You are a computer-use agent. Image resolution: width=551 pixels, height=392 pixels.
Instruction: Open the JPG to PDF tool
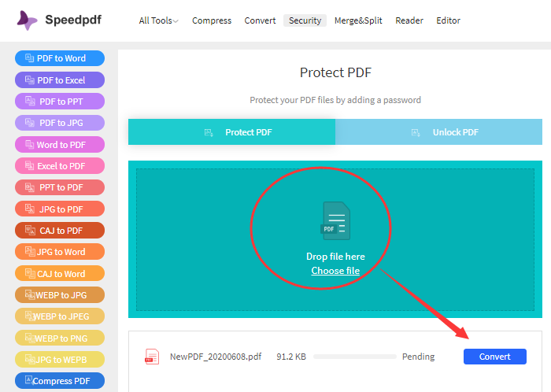pos(60,209)
